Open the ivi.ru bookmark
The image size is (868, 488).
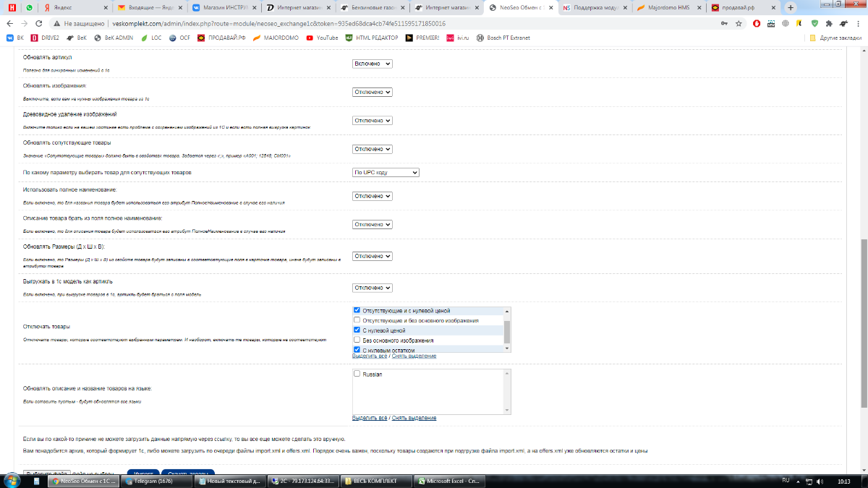(458, 38)
